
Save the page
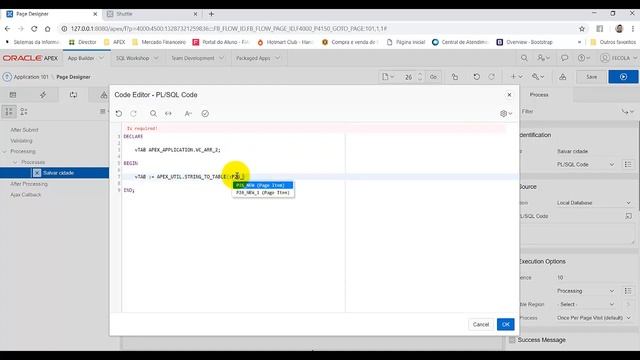591,77
